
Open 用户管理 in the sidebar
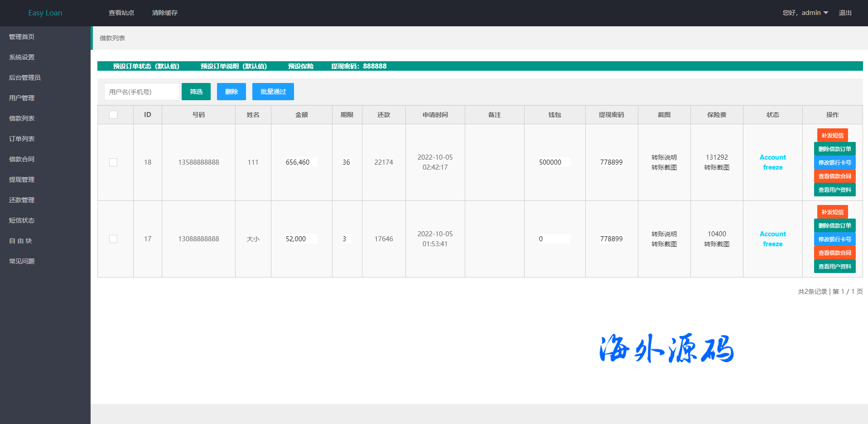(x=22, y=98)
